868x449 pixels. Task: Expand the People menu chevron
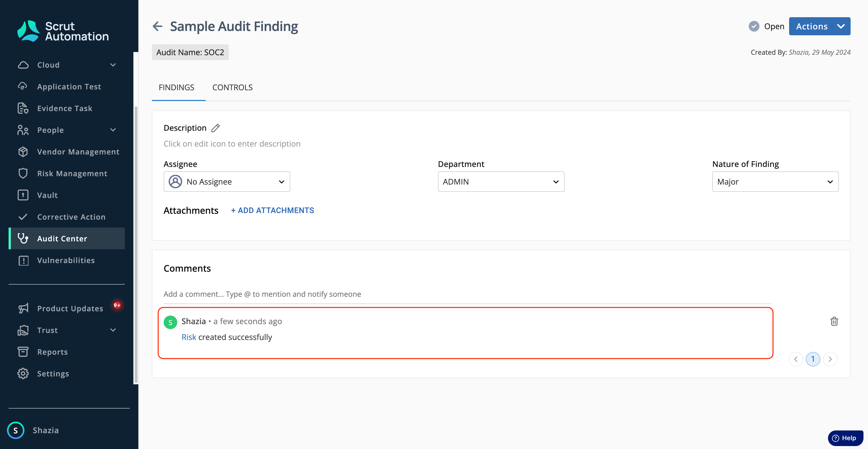click(113, 130)
